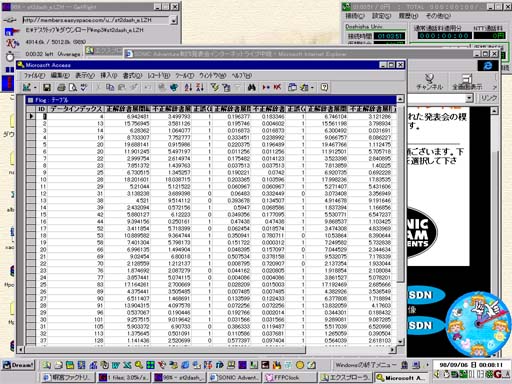
Task: Click table vertical scrollbar down arrow
Action: 400,342
